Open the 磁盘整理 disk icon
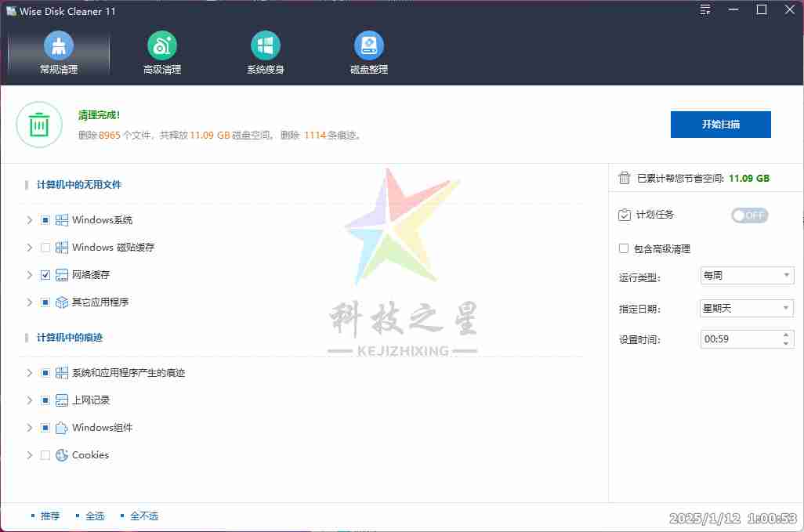 coord(369,46)
